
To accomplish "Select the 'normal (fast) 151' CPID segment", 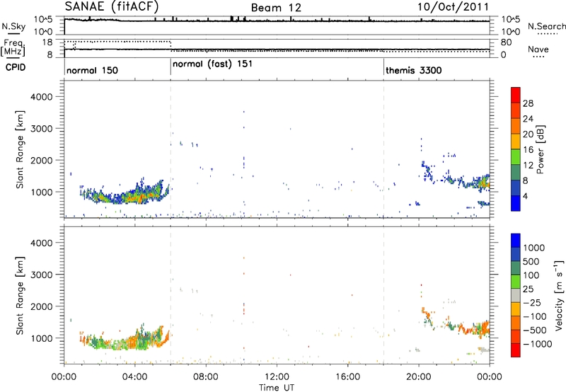I will (x=212, y=64).
